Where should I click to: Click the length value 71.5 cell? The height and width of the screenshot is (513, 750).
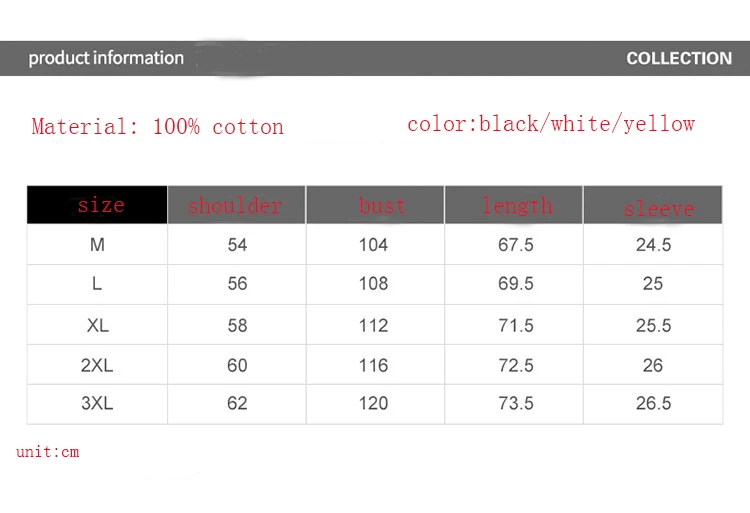514,325
